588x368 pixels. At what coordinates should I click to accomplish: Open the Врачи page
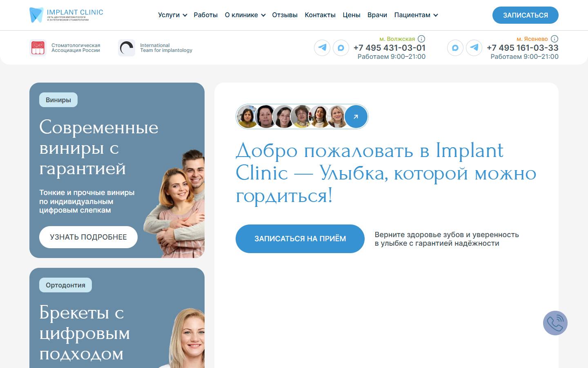click(377, 15)
